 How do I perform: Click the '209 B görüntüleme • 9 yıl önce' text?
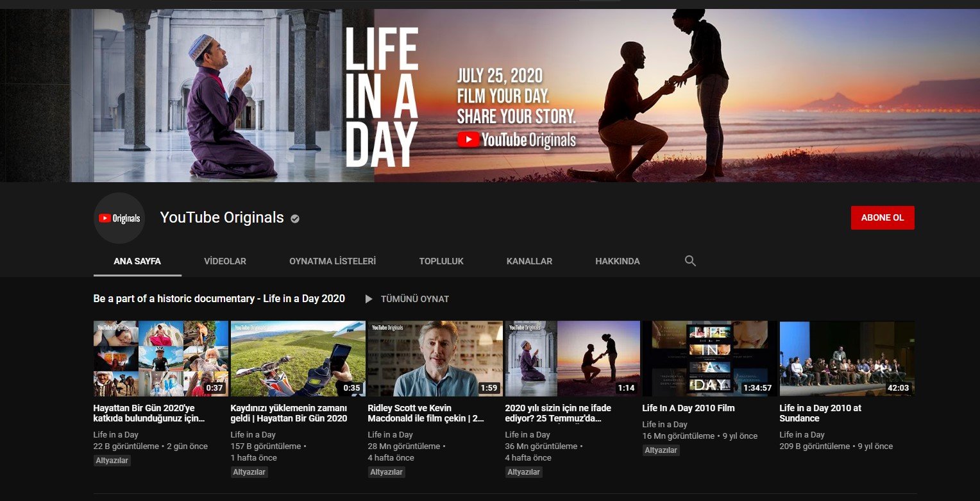coord(836,446)
